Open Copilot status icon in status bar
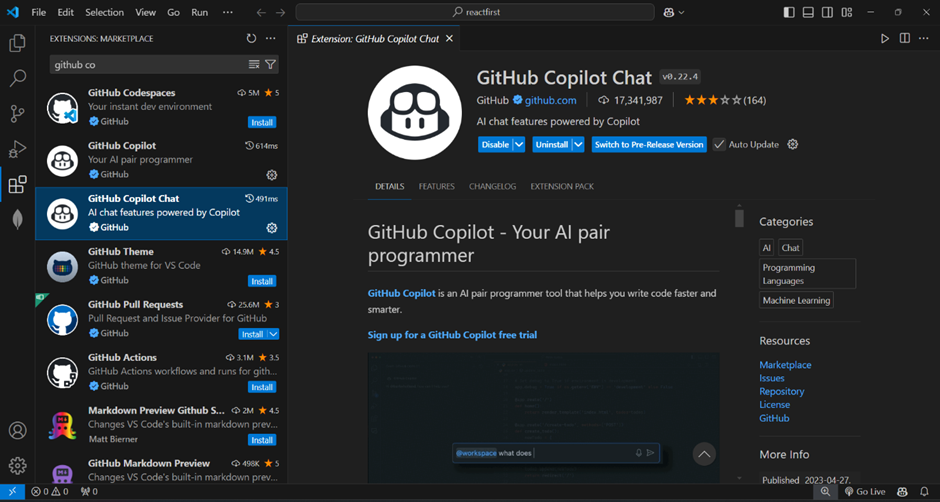This screenshot has width=940, height=502. pyautogui.click(x=902, y=492)
